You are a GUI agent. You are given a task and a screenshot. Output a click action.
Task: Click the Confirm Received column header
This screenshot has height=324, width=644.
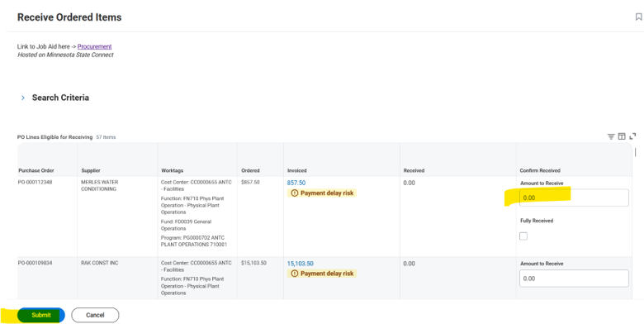[540, 170]
